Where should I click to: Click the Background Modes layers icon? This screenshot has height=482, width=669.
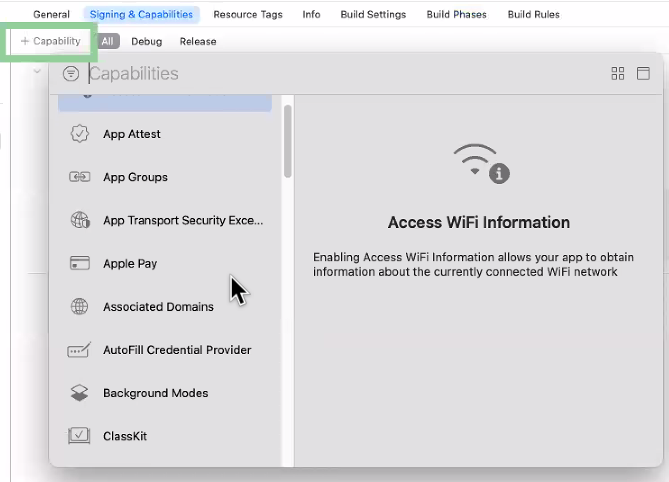pos(79,393)
